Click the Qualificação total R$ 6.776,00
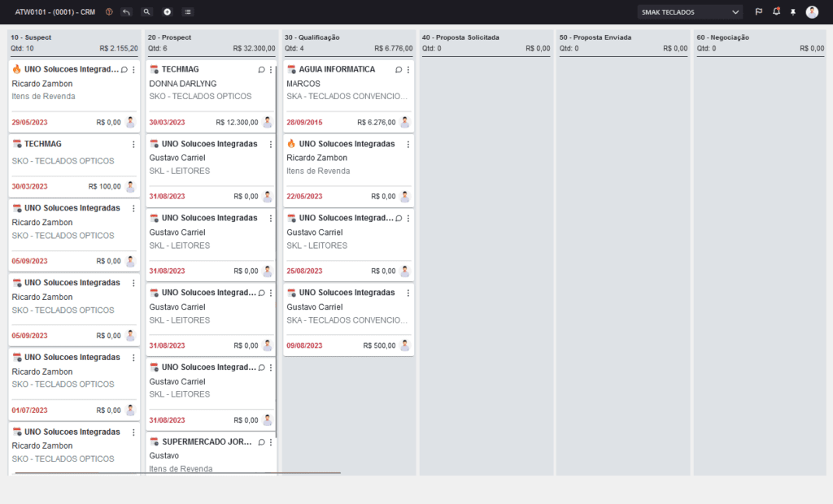The height and width of the screenshot is (504, 833). [x=393, y=48]
